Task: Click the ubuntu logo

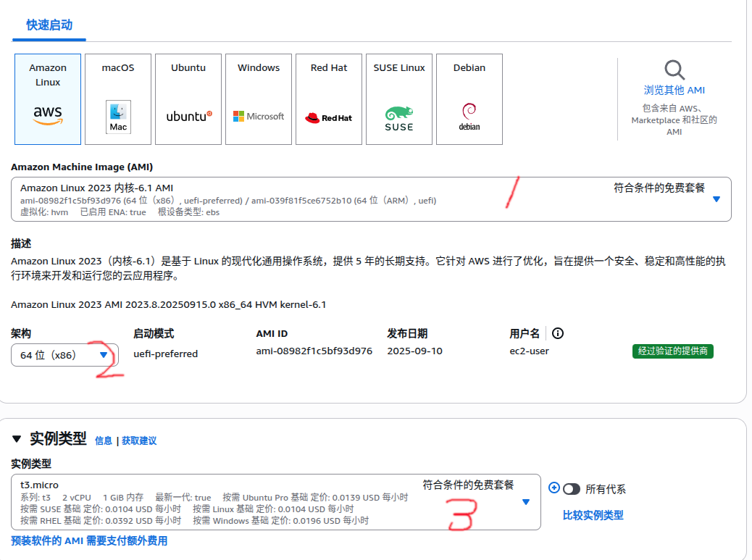Action: (189, 116)
